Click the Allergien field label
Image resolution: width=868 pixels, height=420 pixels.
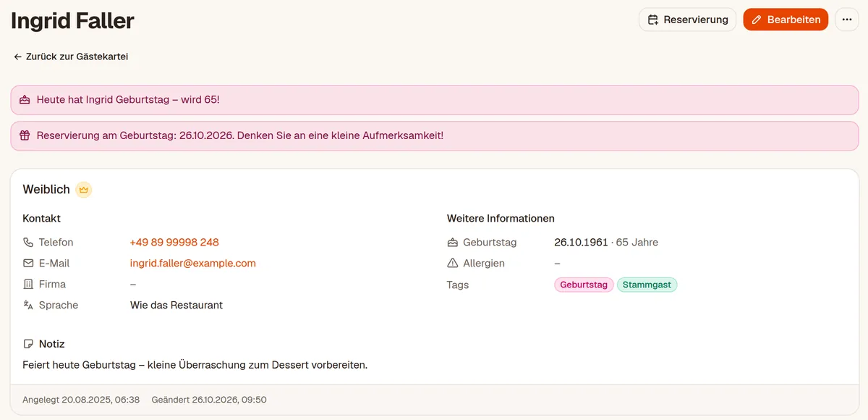pyautogui.click(x=484, y=264)
